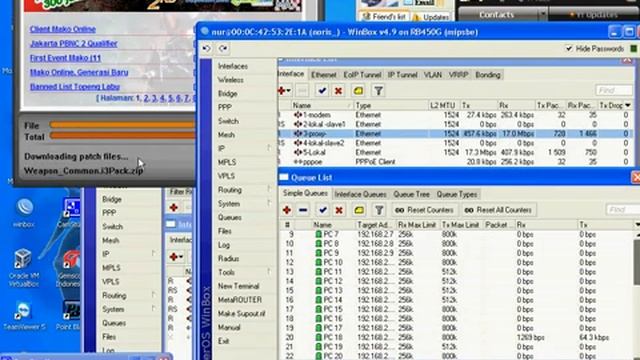This screenshot has height=360, width=640.
Task: Open Wireless in the WinBox menu
Action: [x=231, y=80]
